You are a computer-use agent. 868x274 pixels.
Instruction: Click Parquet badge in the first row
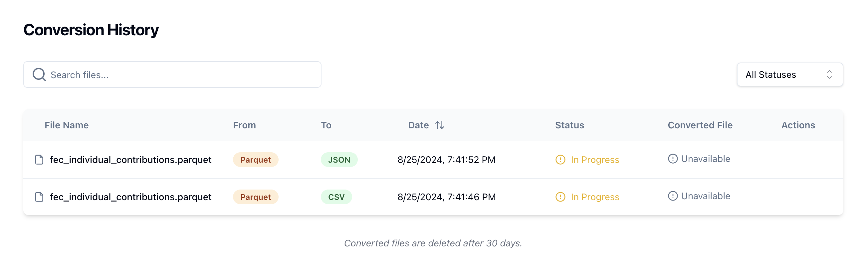(x=255, y=160)
